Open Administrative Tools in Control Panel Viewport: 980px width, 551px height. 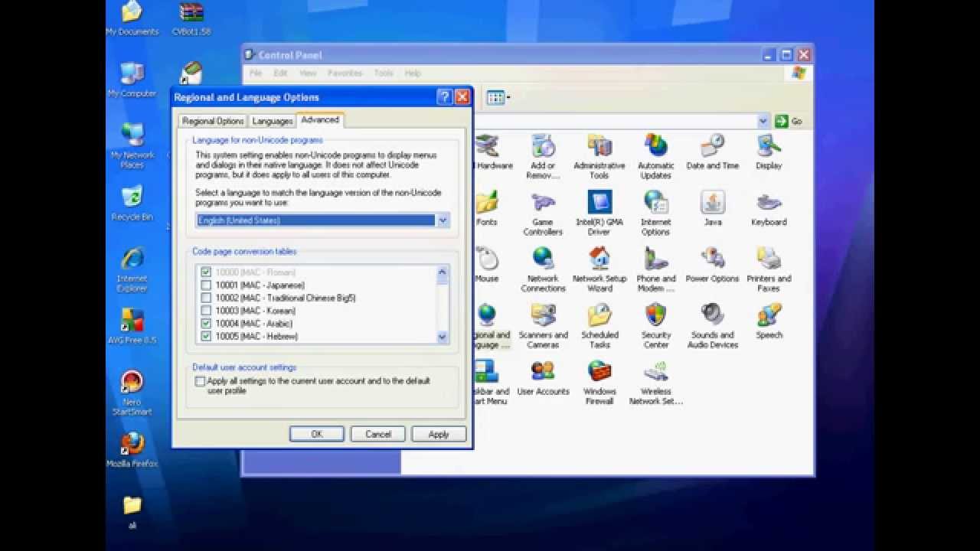pos(599,156)
